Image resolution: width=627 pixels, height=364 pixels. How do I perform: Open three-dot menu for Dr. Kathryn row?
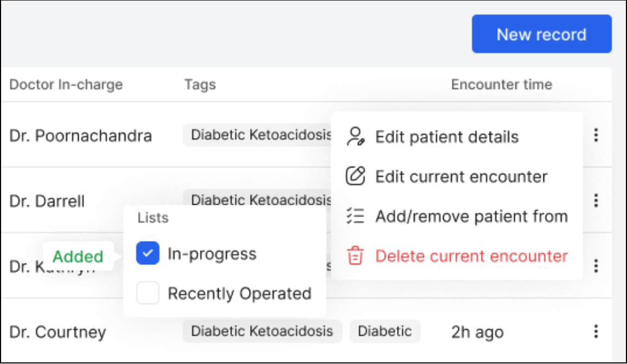point(596,266)
